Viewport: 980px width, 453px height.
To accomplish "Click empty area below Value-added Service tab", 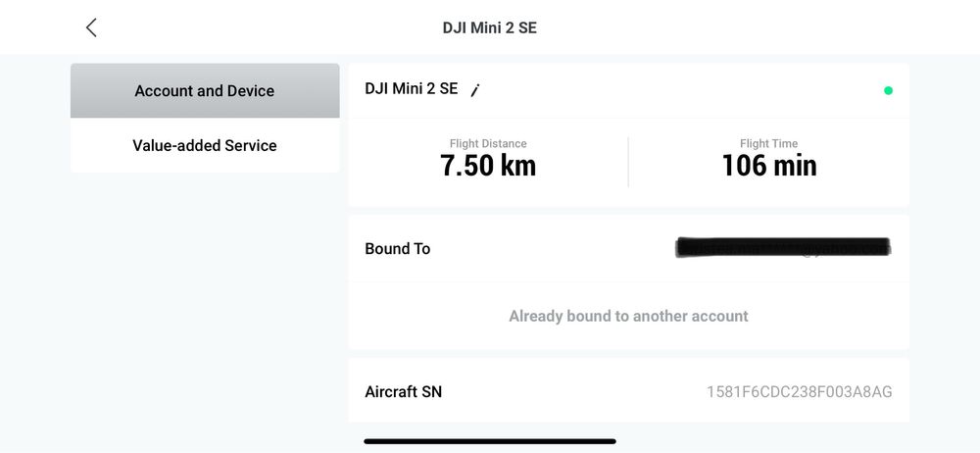I will point(205,294).
